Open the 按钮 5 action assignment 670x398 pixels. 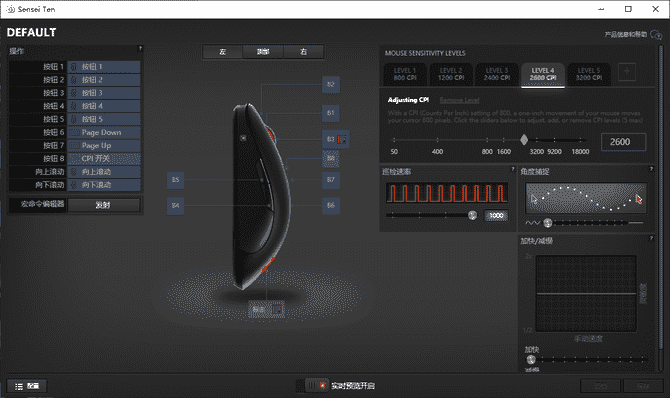pyautogui.click(x=104, y=119)
